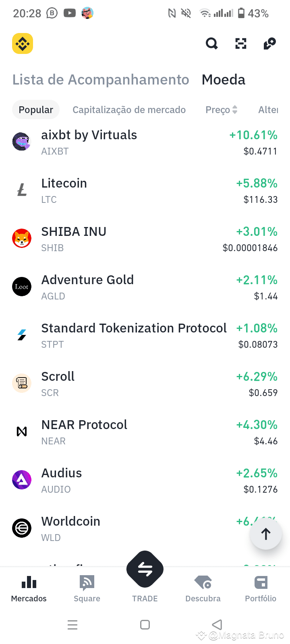The image size is (290, 644).
Task: Tap the Android recent apps button
Action: pyautogui.click(x=72, y=625)
